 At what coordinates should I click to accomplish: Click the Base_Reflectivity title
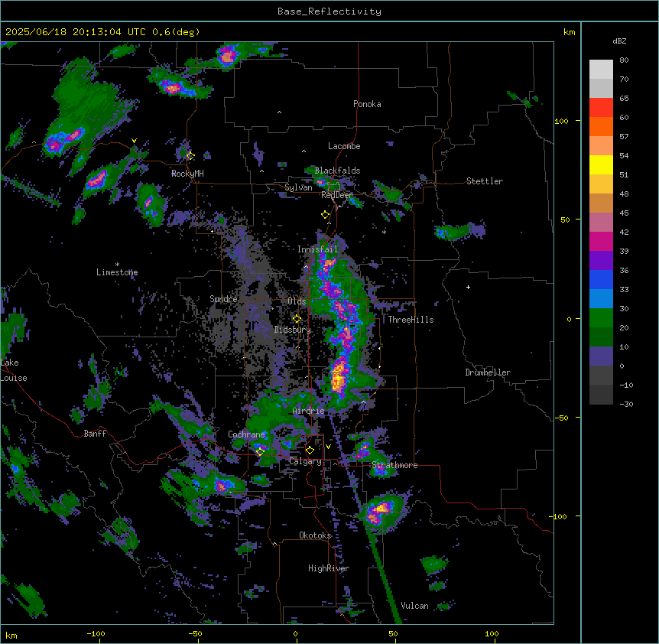(x=329, y=11)
